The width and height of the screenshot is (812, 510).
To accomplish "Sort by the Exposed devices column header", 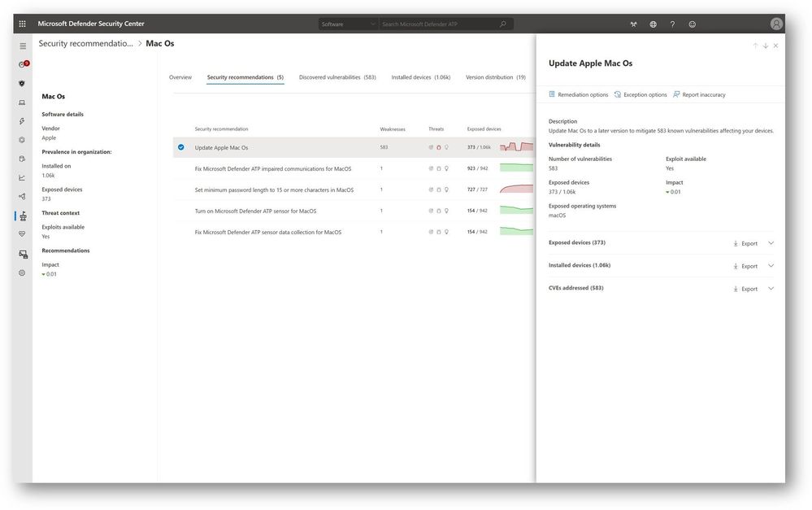I will coord(484,129).
